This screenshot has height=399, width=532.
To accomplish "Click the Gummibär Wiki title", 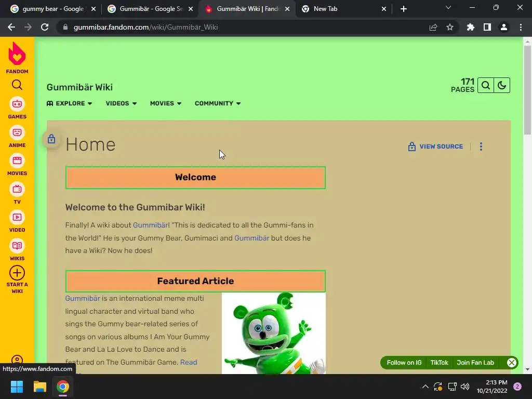I will coord(79,87).
